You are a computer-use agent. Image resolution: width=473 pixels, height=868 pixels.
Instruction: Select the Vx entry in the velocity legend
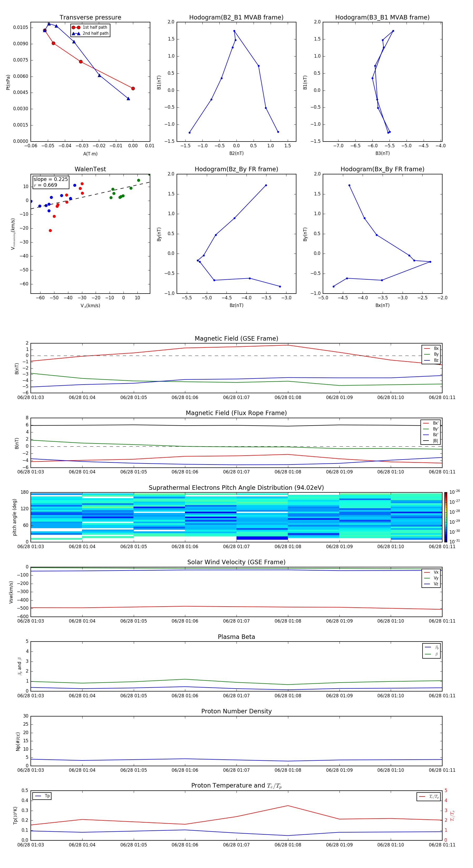[431, 572]
